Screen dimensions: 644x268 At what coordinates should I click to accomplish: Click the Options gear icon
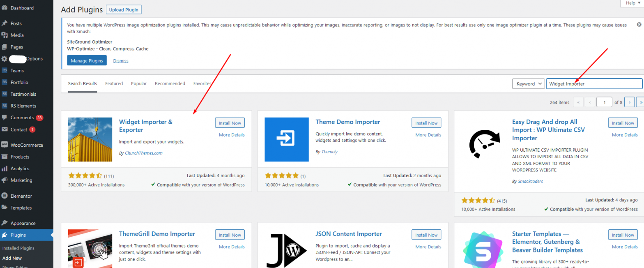5,59
